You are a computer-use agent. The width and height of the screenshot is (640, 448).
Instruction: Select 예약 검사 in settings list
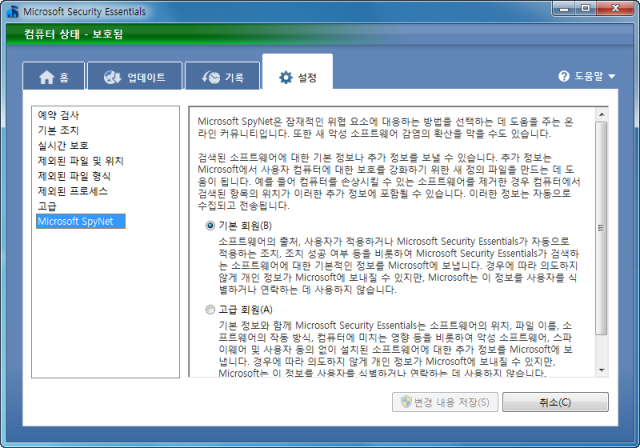(58, 115)
